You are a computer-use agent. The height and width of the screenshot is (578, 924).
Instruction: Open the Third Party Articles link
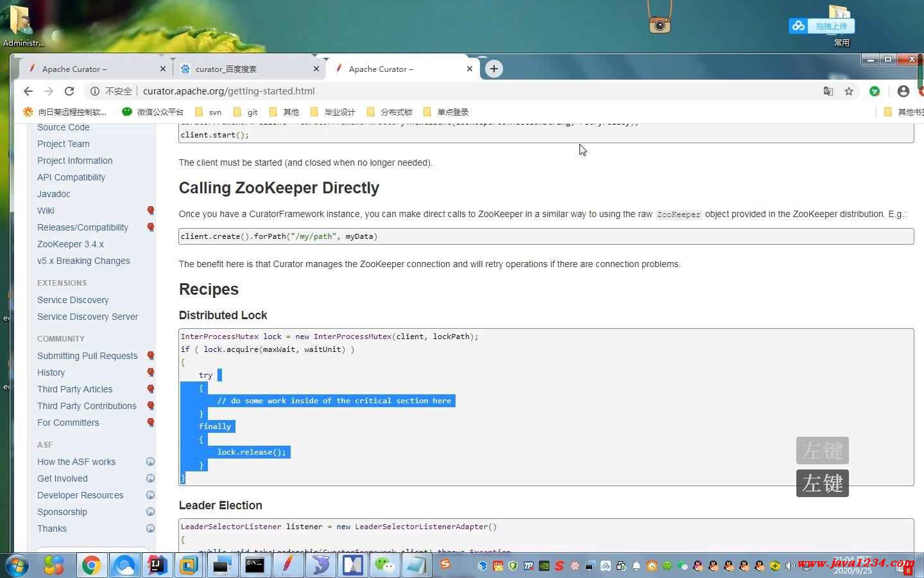coord(74,389)
